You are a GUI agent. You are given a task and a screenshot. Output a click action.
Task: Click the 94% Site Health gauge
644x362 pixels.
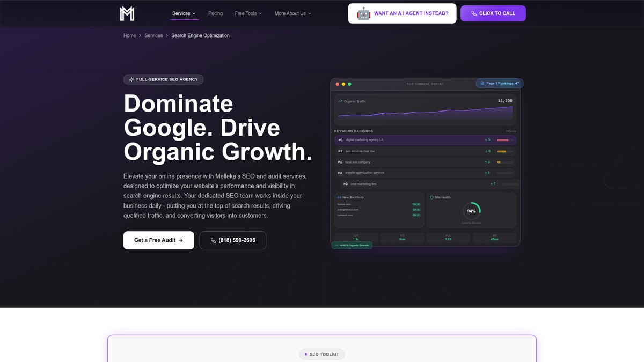coord(471,211)
